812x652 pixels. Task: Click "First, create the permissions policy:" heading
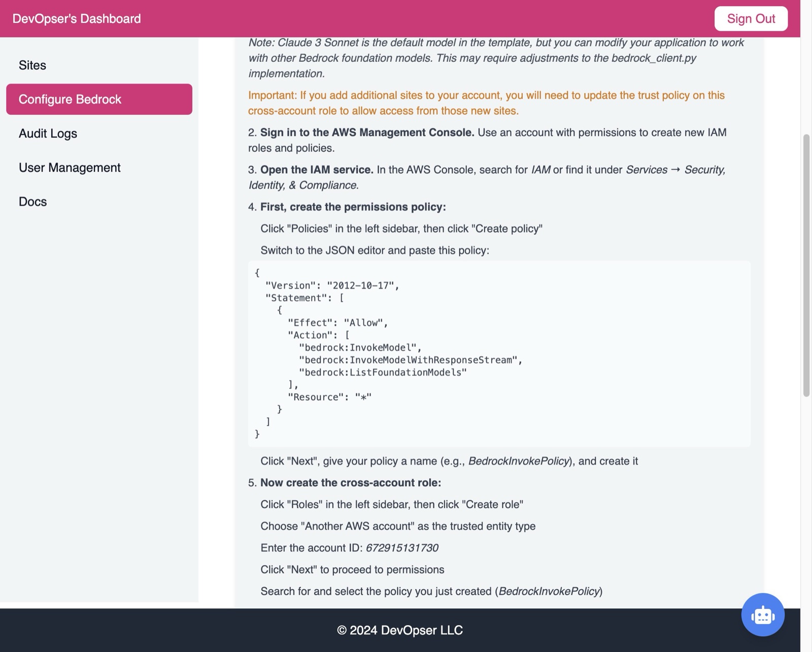353,207
